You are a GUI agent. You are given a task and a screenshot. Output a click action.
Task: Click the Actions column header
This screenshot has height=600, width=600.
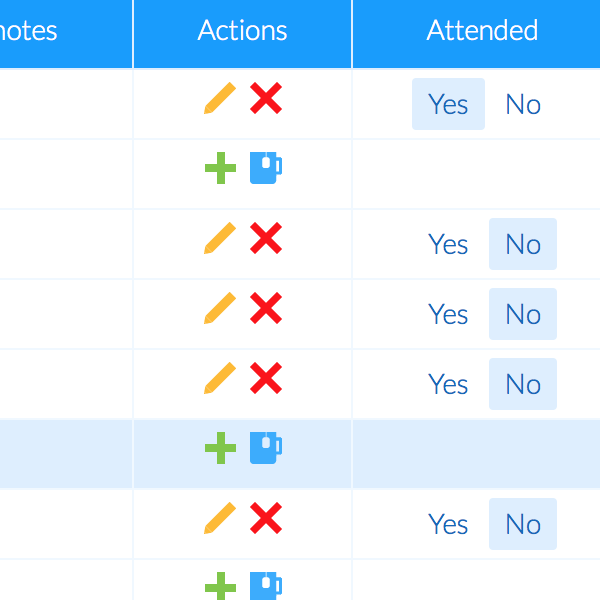click(243, 30)
